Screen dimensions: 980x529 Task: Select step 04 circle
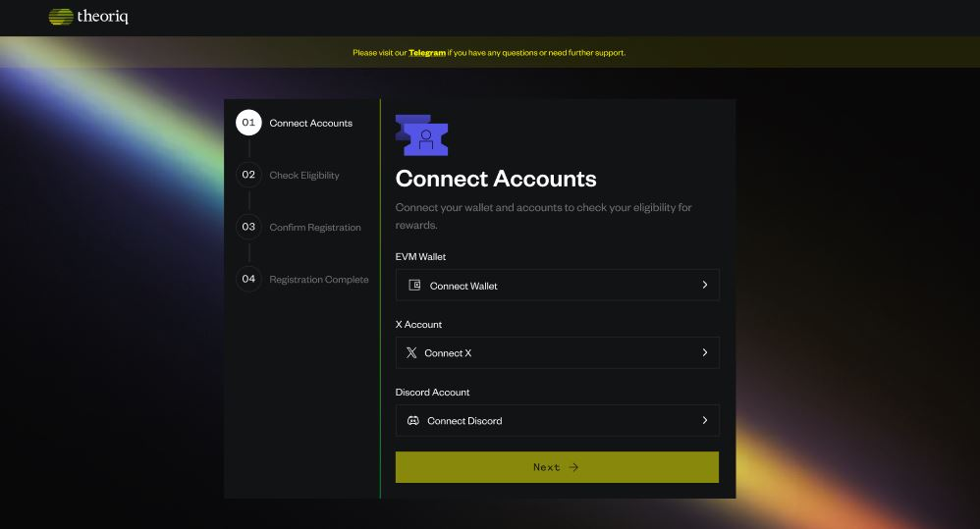[248, 279]
